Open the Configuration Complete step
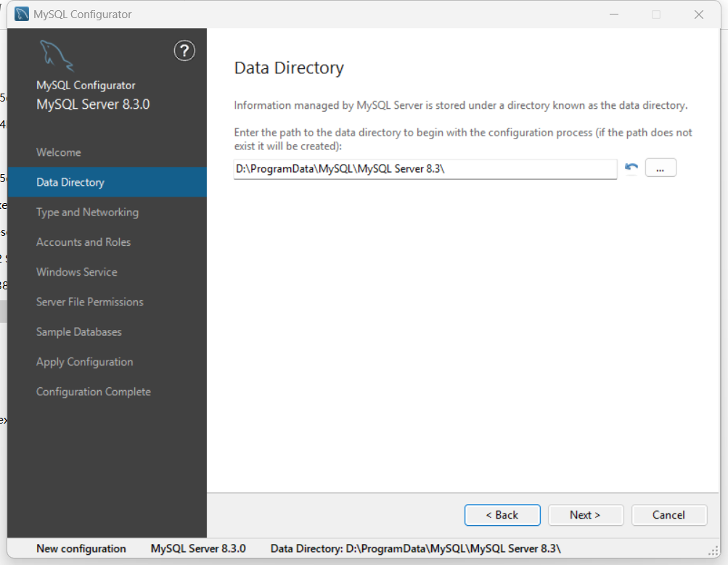Image resolution: width=728 pixels, height=565 pixels. tap(107, 392)
